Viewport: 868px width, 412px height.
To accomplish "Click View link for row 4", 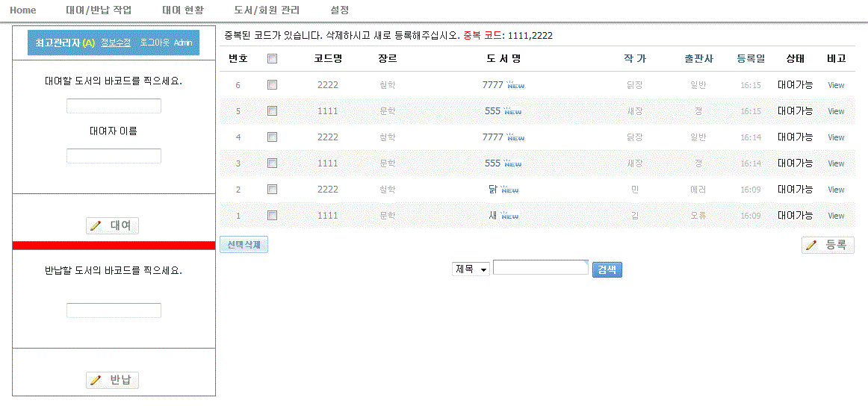I will click(836, 137).
